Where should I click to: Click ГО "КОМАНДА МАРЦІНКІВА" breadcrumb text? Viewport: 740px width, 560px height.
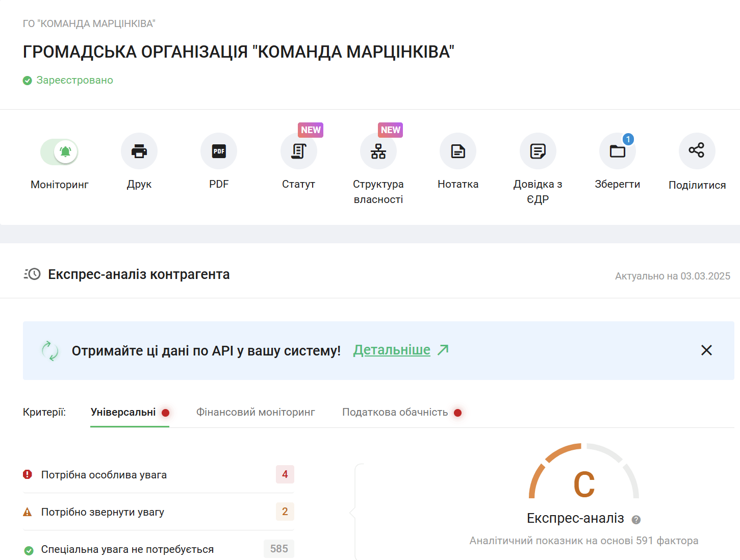tap(89, 23)
